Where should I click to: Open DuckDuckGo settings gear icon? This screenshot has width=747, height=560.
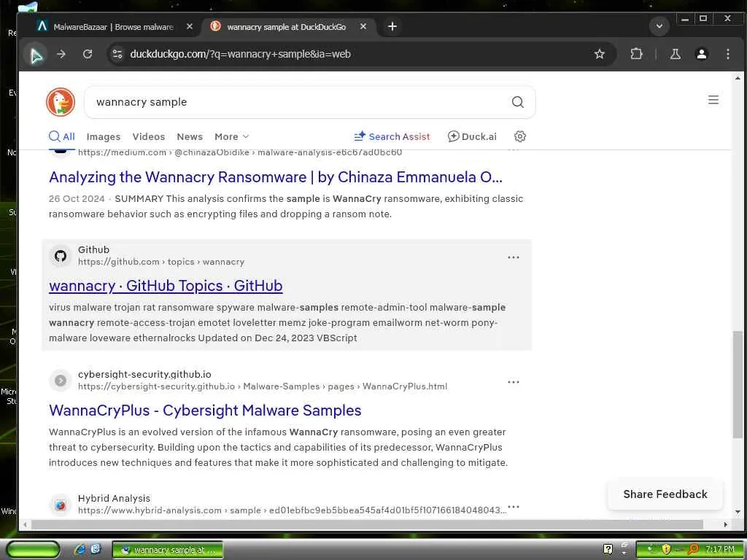tap(519, 136)
